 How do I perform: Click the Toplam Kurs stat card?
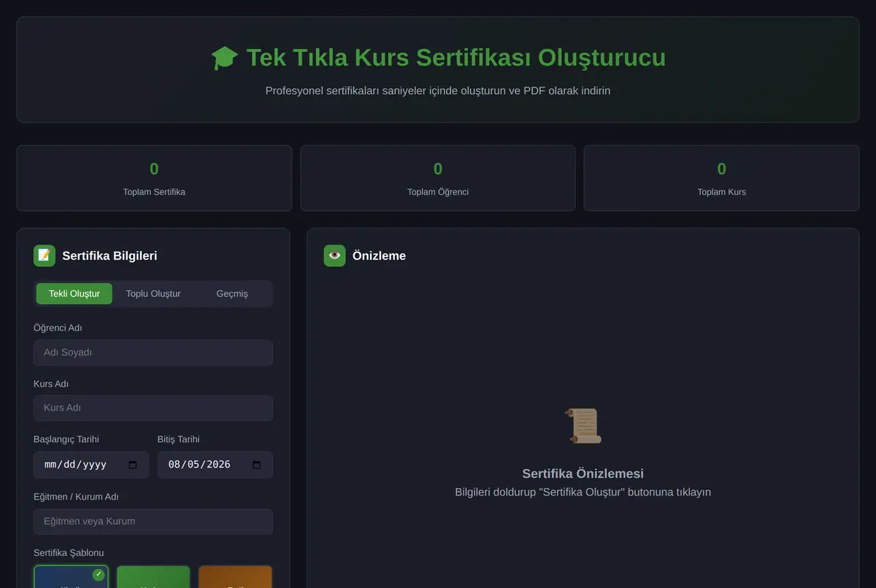point(721,178)
